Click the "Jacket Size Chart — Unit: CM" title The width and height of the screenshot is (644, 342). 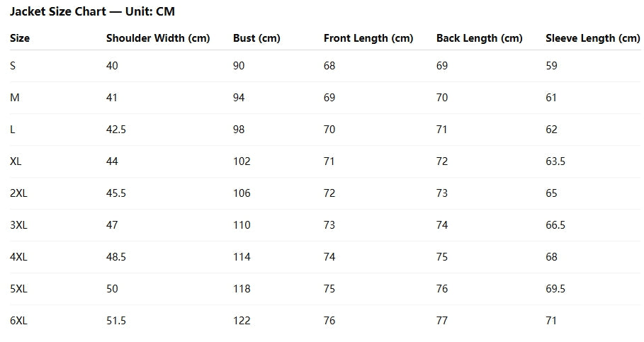point(92,12)
